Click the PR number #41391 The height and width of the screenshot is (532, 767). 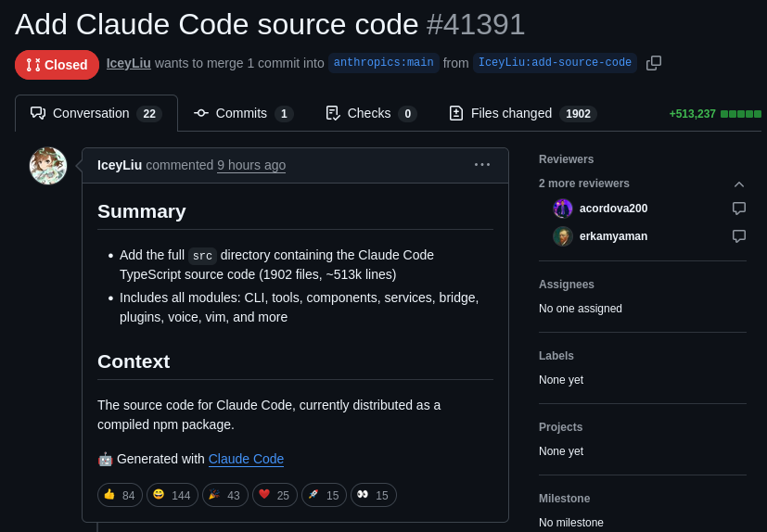point(476,24)
